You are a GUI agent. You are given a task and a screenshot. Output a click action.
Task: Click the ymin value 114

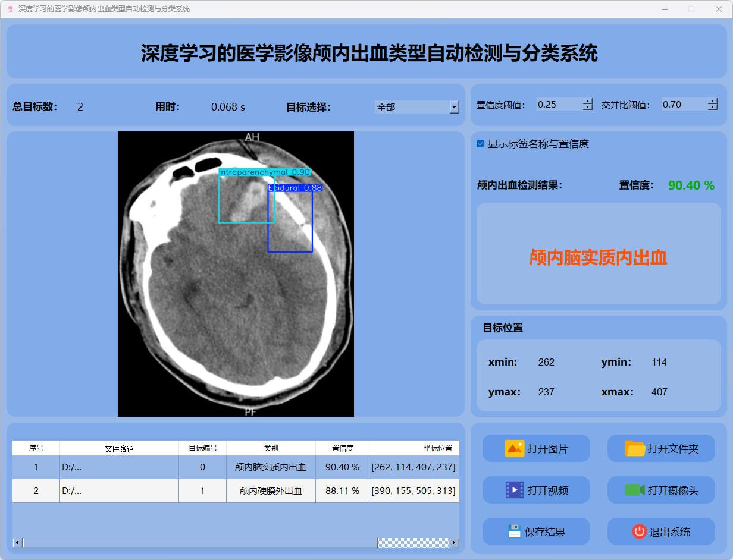click(x=659, y=362)
